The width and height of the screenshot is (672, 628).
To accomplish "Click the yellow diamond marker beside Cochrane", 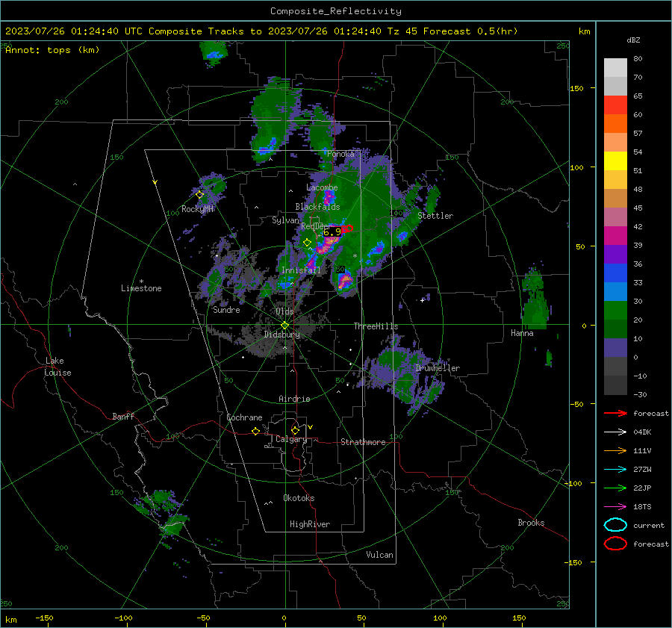I will pos(256,431).
